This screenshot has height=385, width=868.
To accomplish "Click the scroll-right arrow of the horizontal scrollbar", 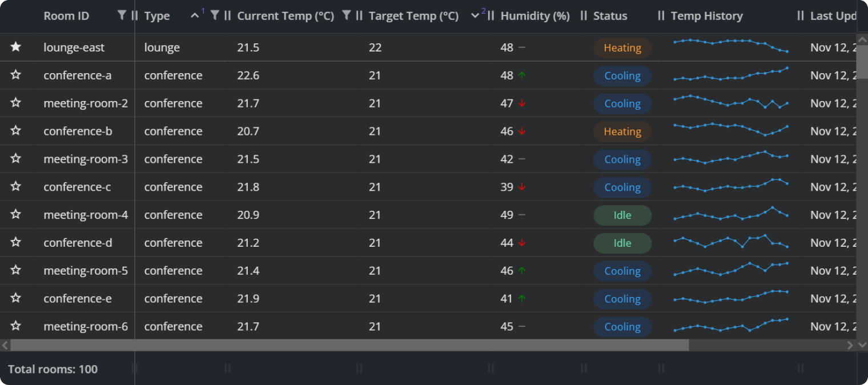I will [x=850, y=345].
